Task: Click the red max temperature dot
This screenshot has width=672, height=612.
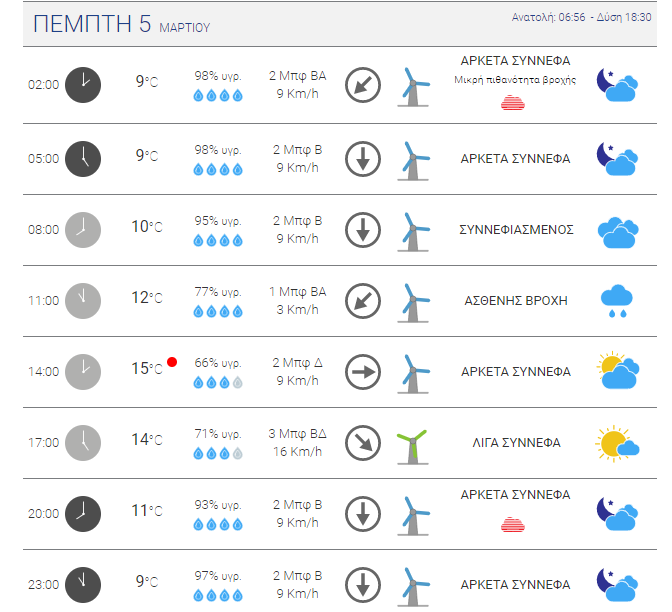Action: click(x=172, y=362)
